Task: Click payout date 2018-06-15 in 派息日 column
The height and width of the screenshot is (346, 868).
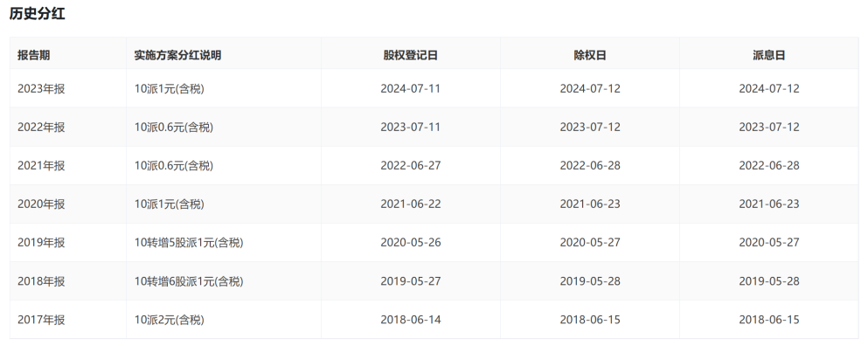Action: click(769, 320)
